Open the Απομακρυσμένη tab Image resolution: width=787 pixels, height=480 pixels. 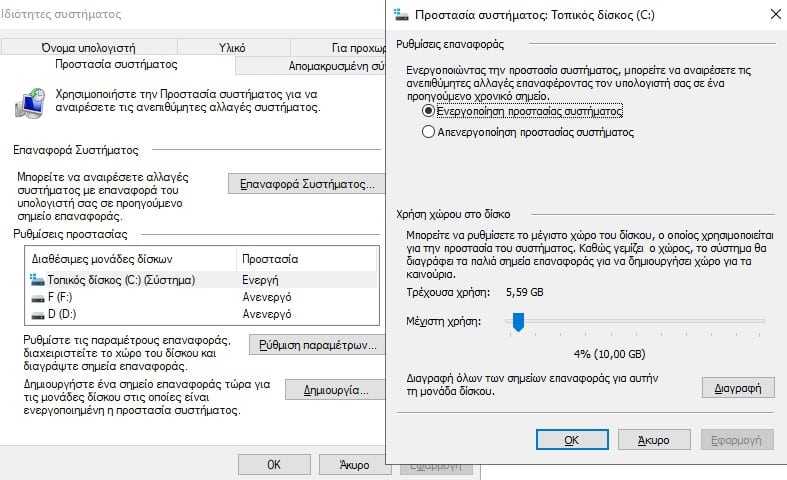pos(311,66)
